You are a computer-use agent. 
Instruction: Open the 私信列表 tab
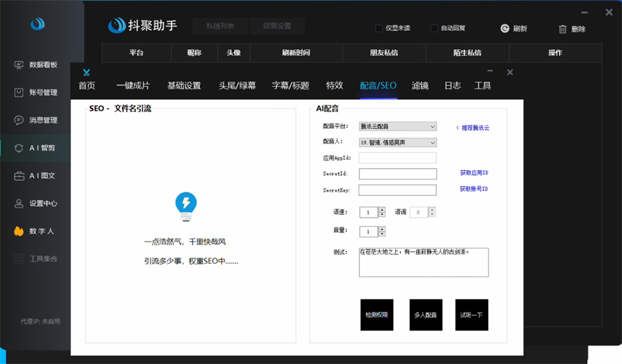tap(220, 26)
